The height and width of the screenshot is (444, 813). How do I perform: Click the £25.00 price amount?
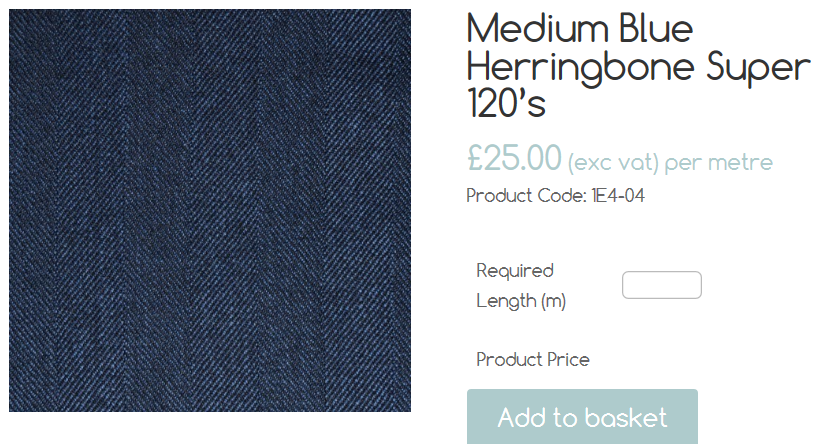(514, 158)
